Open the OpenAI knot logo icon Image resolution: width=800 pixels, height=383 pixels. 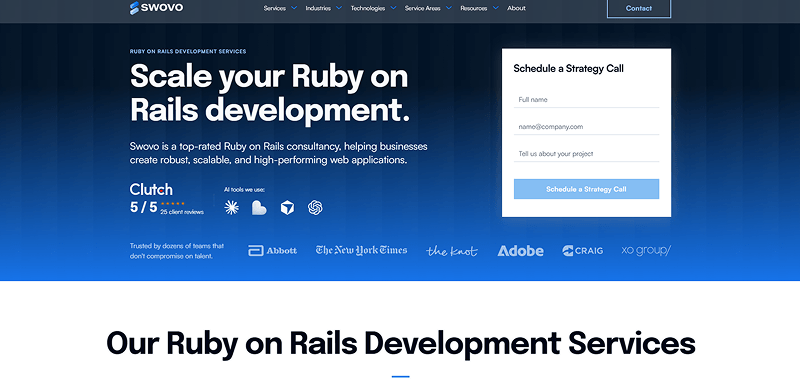315,207
